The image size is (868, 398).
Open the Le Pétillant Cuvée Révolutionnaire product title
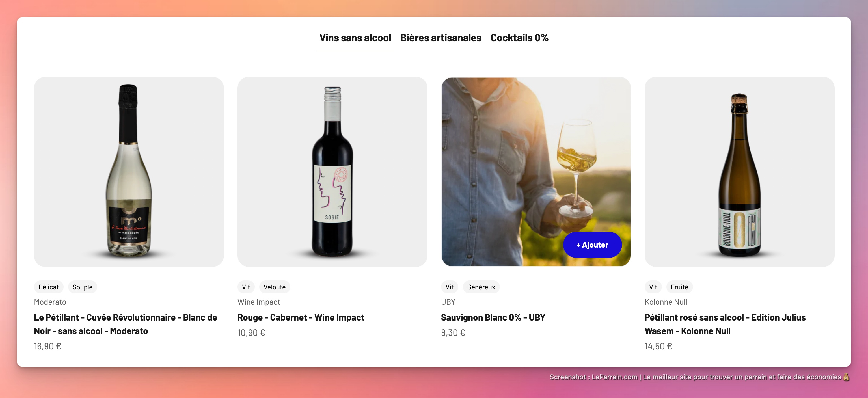(125, 324)
